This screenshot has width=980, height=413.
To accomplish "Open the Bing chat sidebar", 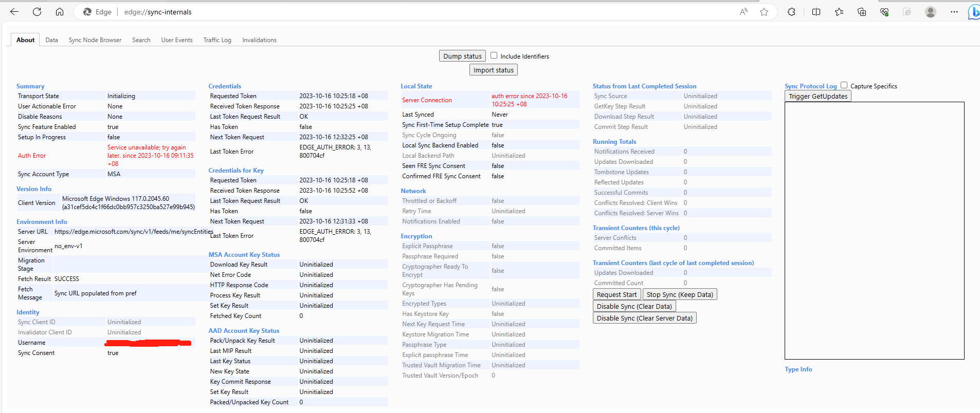I will coord(974,12).
